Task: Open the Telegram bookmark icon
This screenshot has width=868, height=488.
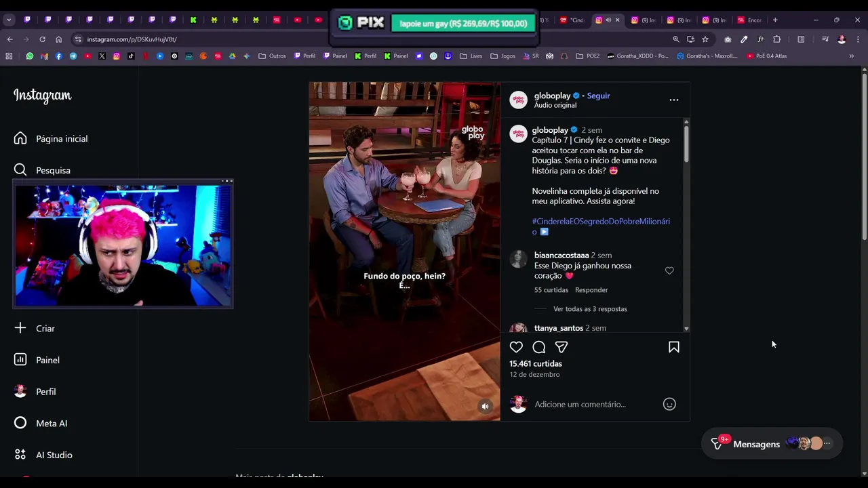Action: click(x=73, y=56)
